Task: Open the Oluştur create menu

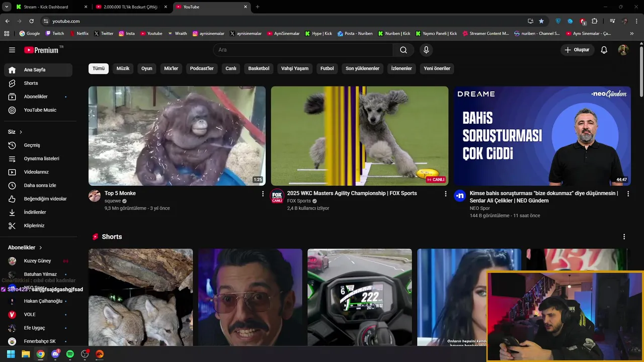Action: 578,50
